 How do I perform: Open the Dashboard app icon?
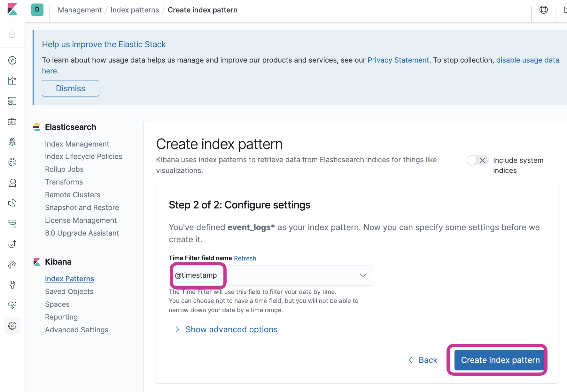pos(12,101)
